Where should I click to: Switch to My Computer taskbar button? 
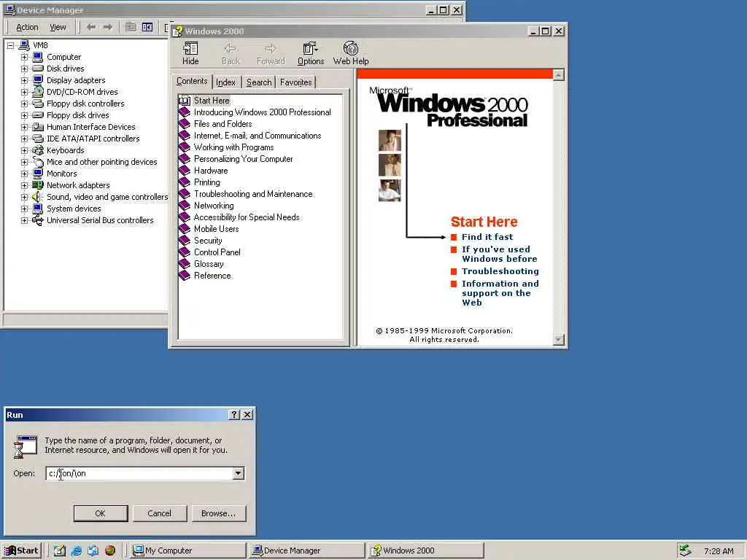coord(188,551)
